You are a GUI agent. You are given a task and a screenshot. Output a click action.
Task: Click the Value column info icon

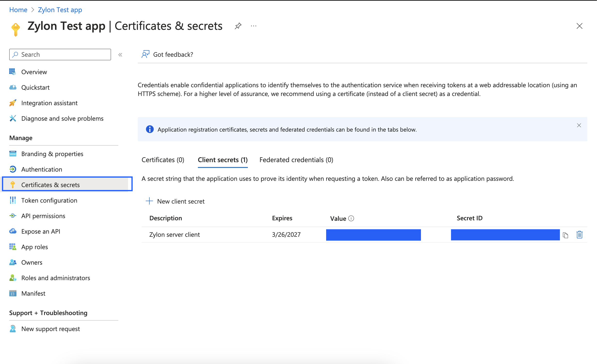(351, 218)
